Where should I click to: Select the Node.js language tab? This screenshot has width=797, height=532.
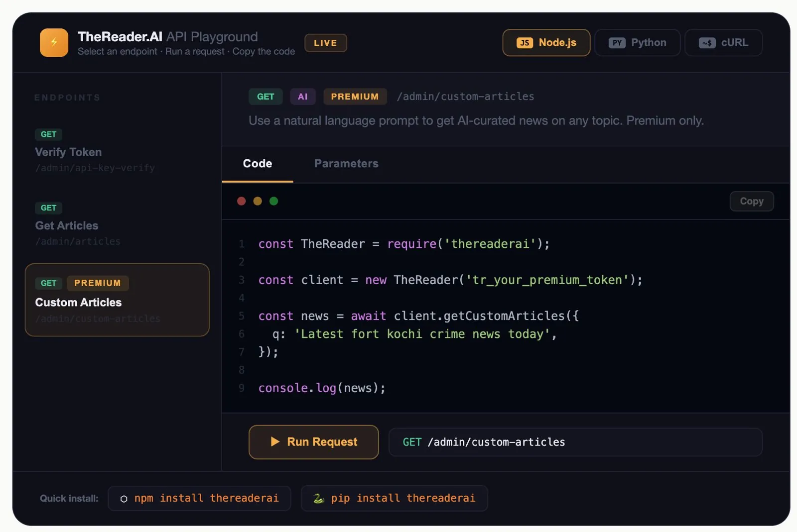[x=546, y=43]
